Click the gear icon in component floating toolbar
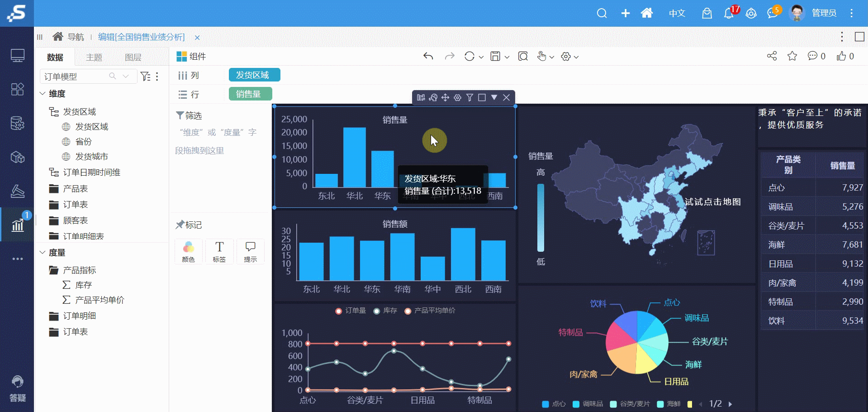The image size is (868, 412). pyautogui.click(x=457, y=97)
